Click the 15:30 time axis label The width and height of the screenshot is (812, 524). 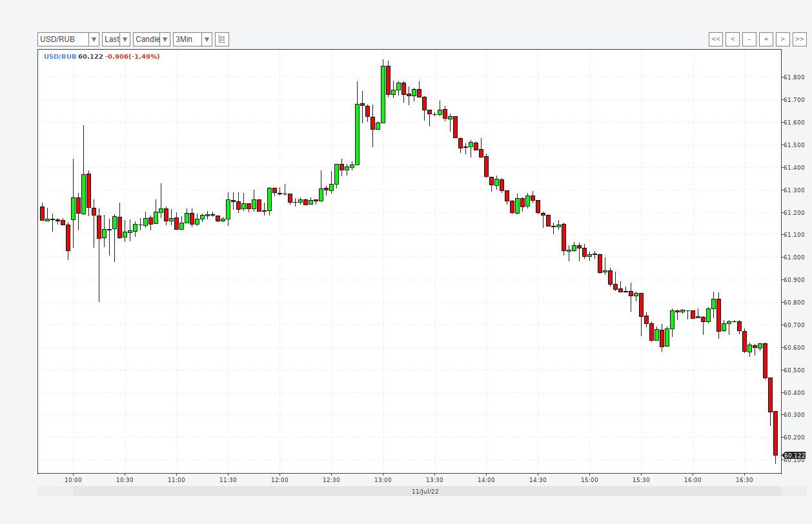[x=641, y=479]
